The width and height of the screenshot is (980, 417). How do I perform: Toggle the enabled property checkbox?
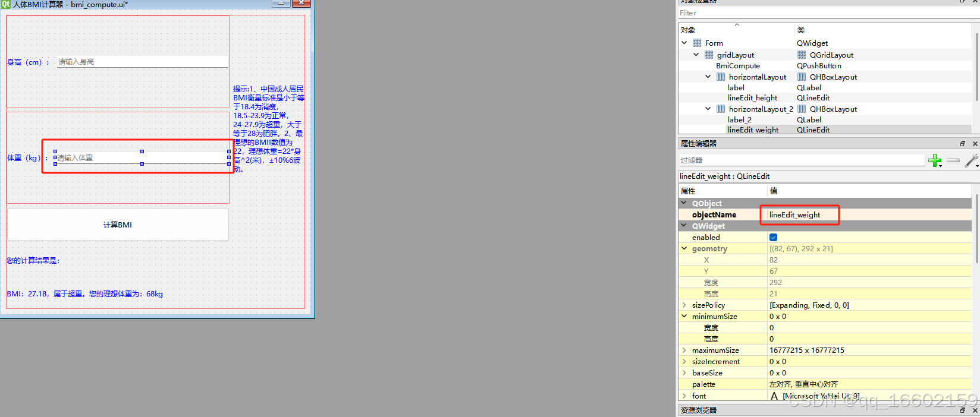(773, 238)
